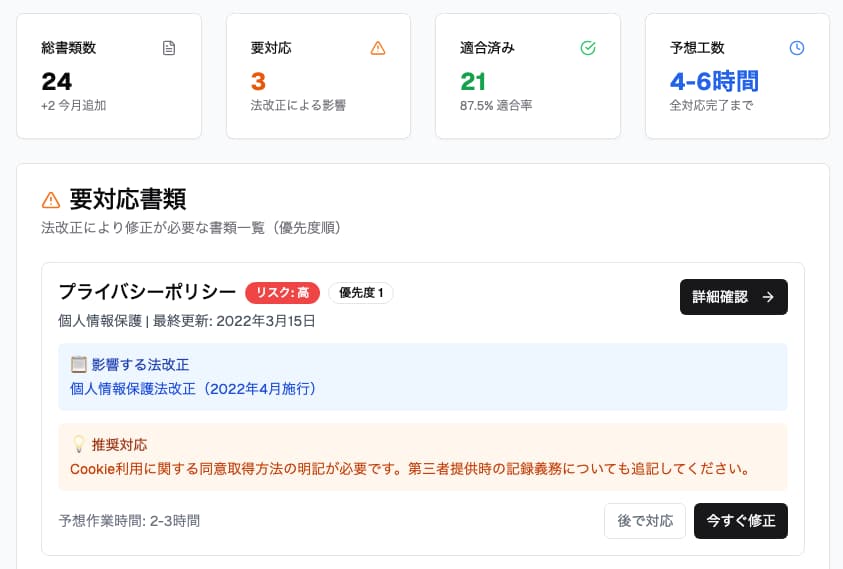The width and height of the screenshot is (843, 569).
Task: Click the Cookie利用 recommendation text
Action: pos(410,468)
